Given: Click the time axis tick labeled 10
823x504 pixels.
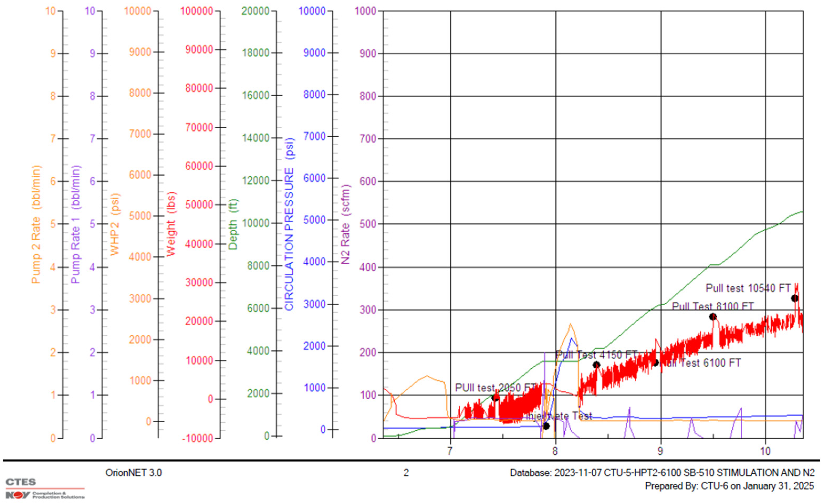Looking at the screenshot, I should (765, 451).
